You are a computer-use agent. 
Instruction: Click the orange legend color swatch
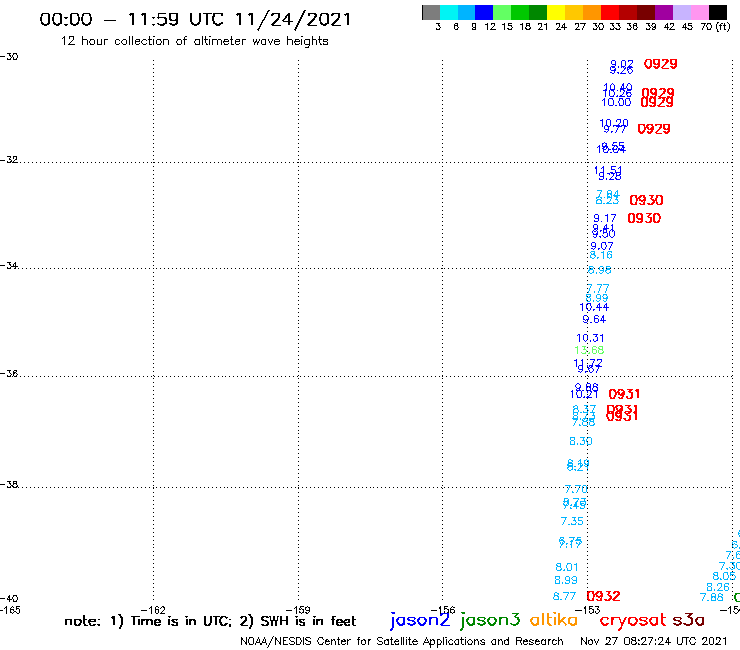pos(592,12)
